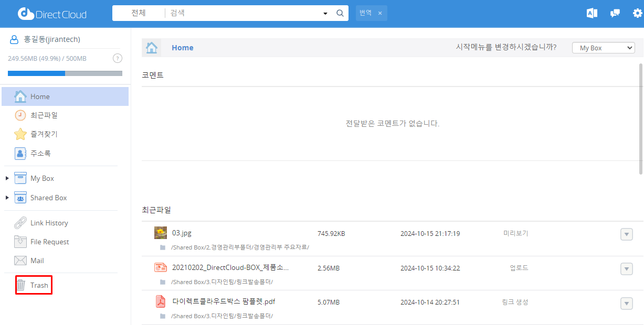Open the action dropdown for 03.jpg
Viewport: 644px width, 325px height.
626,234
